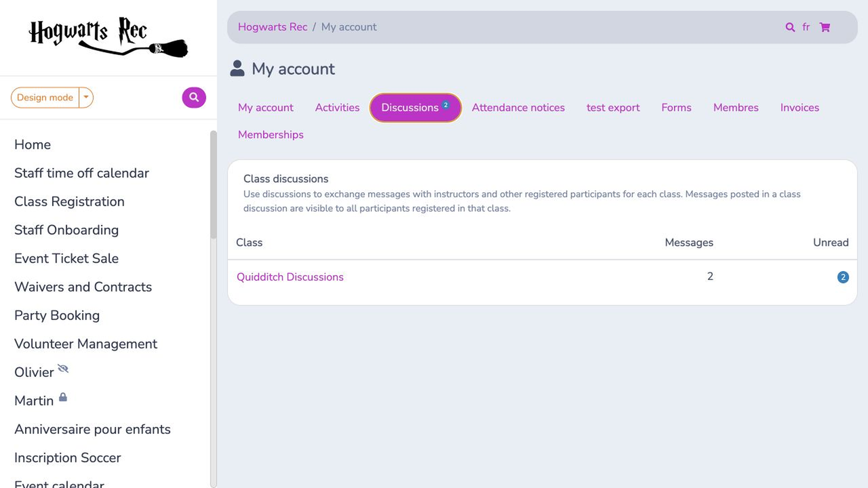This screenshot has width=868, height=488.
Task: Open Volunteer Management in sidebar
Action: 85,344
